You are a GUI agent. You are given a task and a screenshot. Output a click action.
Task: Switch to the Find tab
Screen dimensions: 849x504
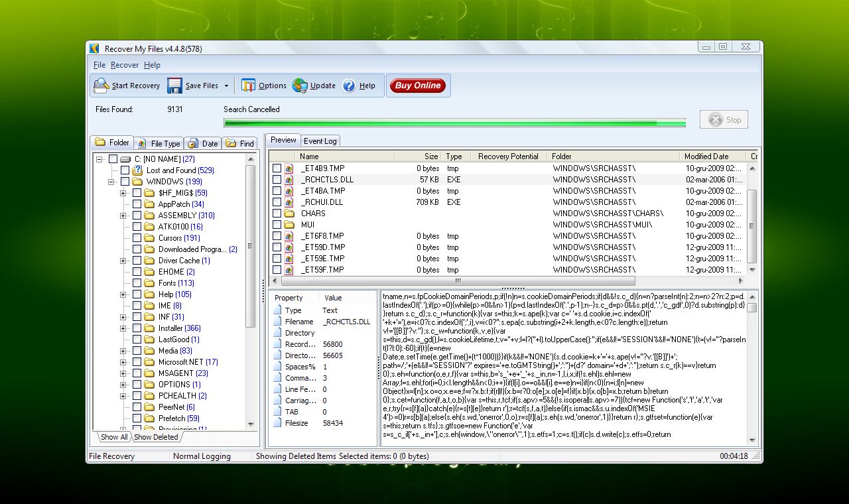coord(240,143)
